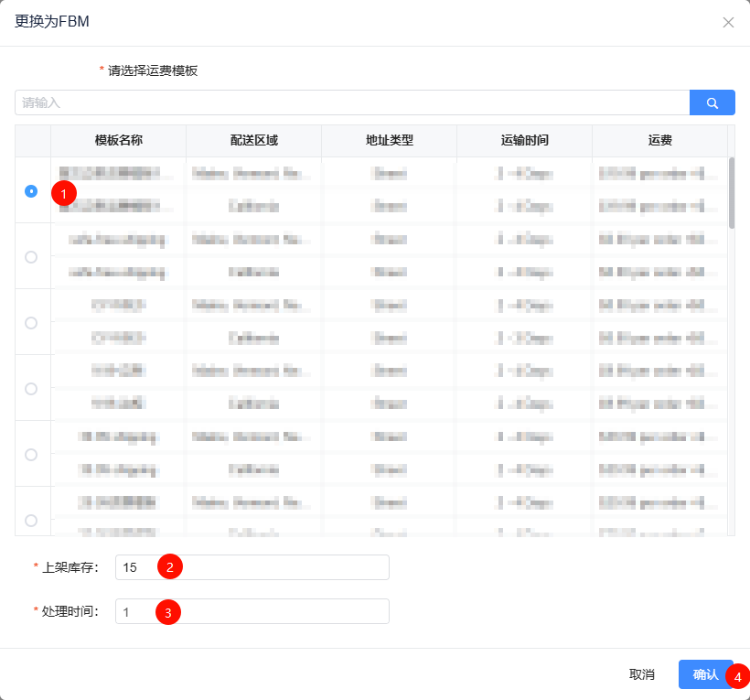
Task: Click the 模板名称 column header
Action: (x=118, y=141)
